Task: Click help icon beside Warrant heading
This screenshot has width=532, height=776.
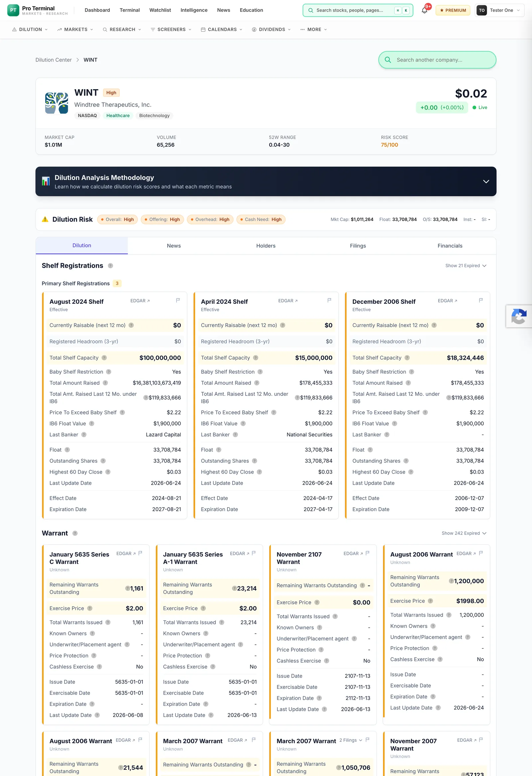Action: click(75, 533)
